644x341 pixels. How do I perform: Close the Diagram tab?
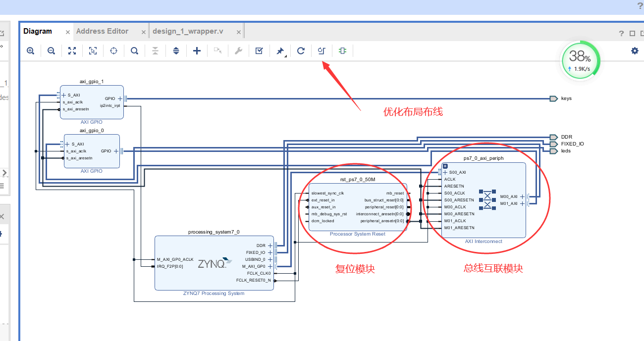pos(68,32)
